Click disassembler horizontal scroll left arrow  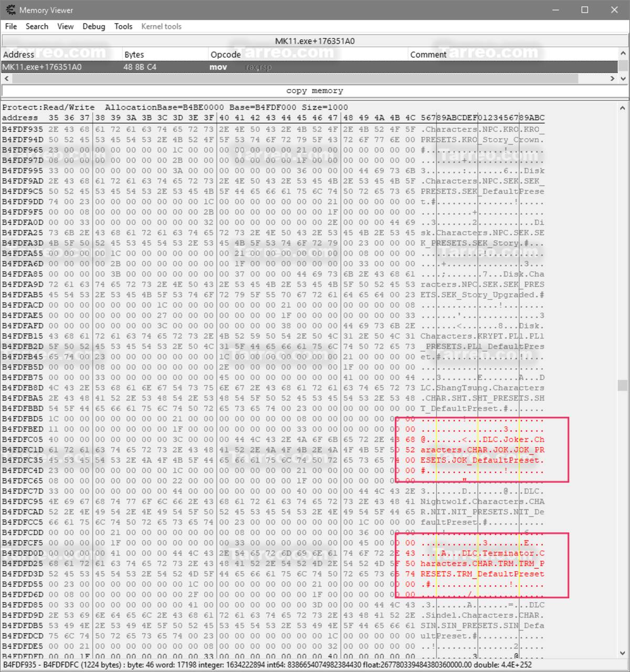tap(6, 78)
